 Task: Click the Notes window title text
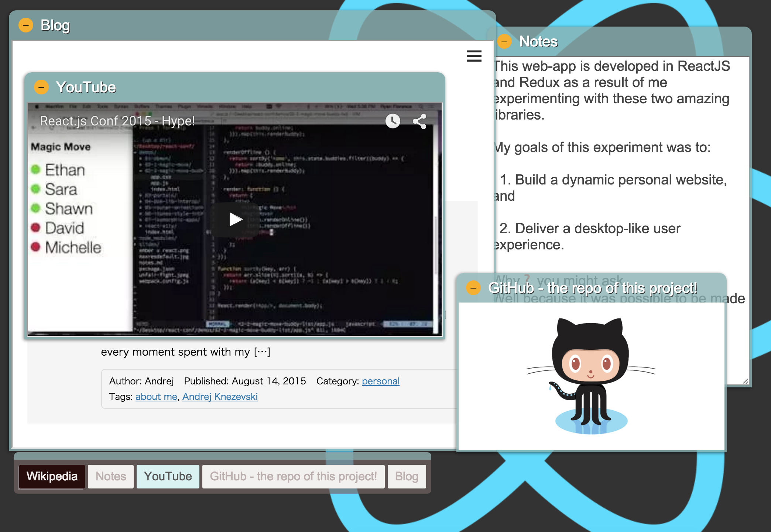[x=538, y=41]
